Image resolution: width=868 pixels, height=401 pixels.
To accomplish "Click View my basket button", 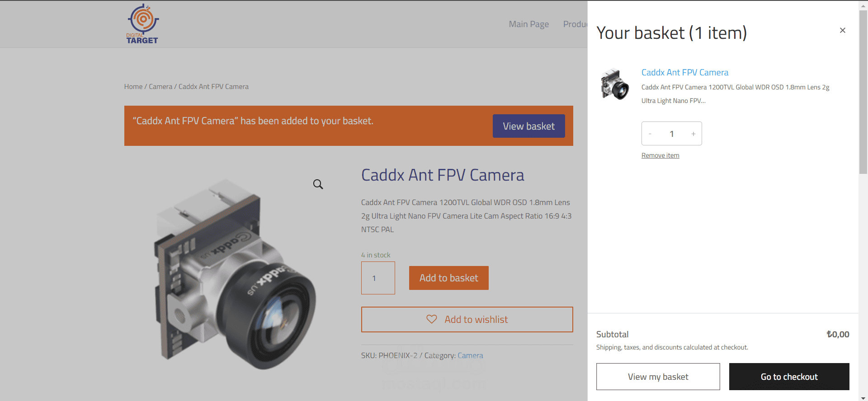I will tap(658, 377).
